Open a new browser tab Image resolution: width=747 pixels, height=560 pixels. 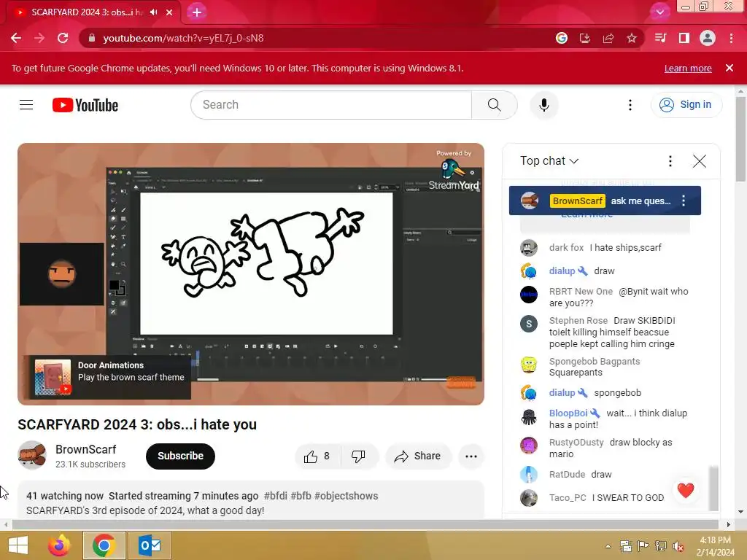(x=197, y=12)
